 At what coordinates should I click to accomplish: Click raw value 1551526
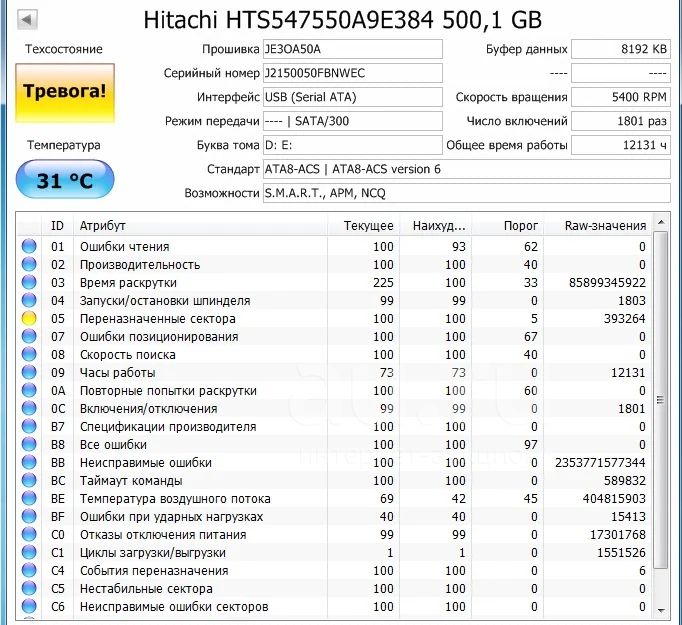point(621,553)
